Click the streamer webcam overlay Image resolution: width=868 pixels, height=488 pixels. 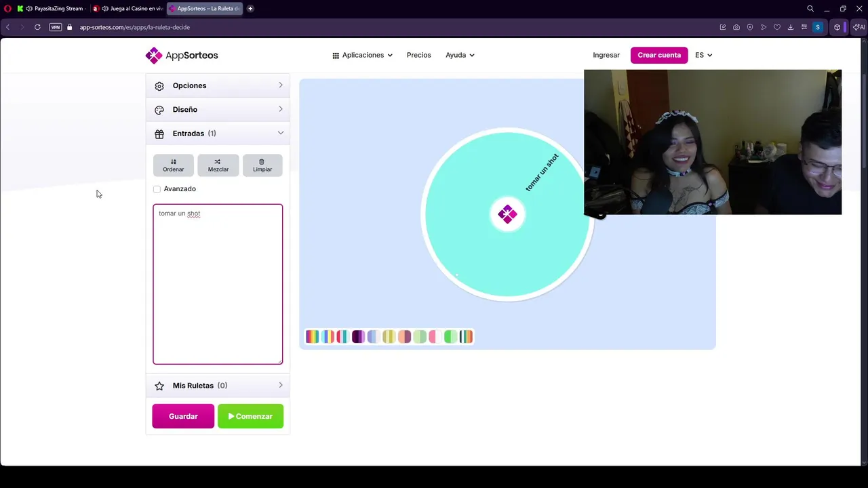click(x=713, y=142)
